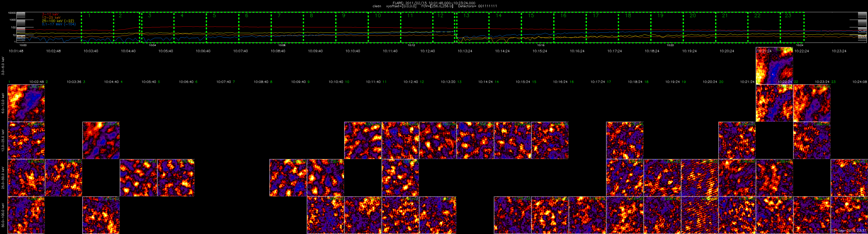Click the 10000 y-axis tick label
This screenshot has width=868, height=234.
coord(12,13)
